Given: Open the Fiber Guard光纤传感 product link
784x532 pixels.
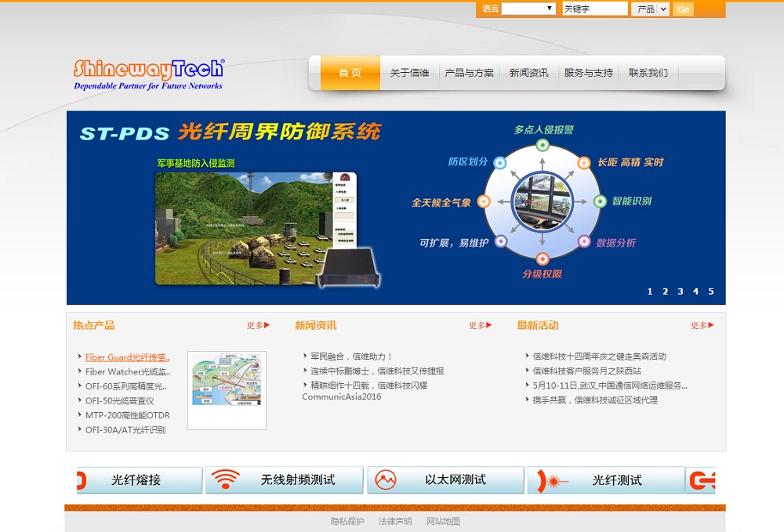Looking at the screenshot, I should [x=128, y=357].
